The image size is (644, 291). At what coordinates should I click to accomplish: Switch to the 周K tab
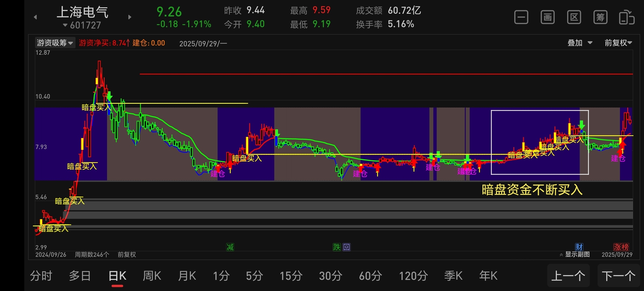[x=152, y=276]
